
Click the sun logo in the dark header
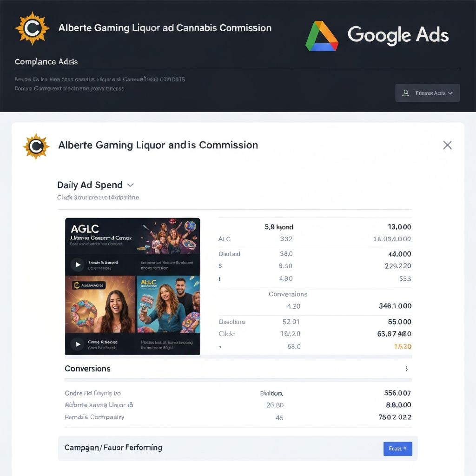pyautogui.click(x=32, y=28)
